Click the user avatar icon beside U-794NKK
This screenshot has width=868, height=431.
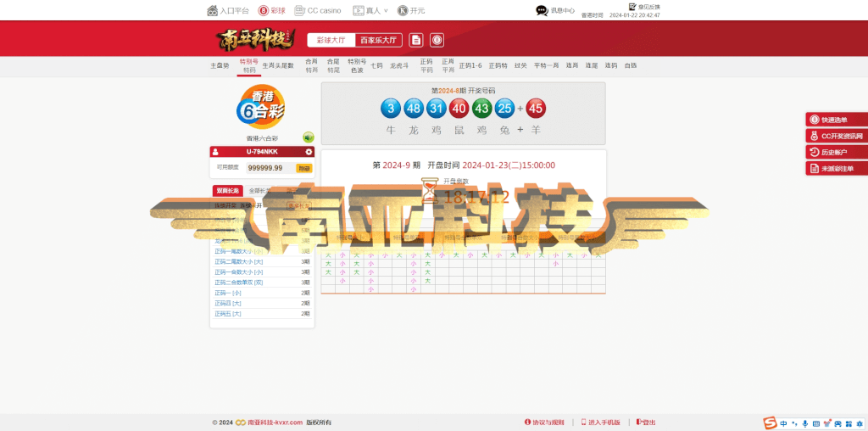(x=215, y=152)
